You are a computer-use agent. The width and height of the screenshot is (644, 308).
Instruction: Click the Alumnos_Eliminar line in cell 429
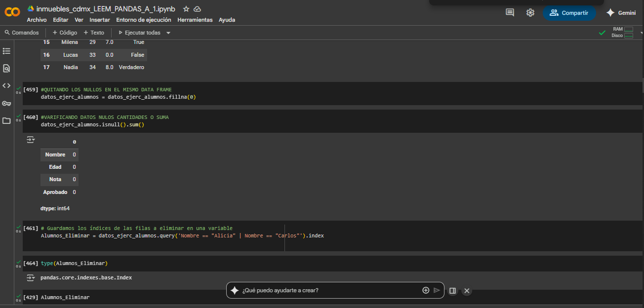click(x=65, y=297)
